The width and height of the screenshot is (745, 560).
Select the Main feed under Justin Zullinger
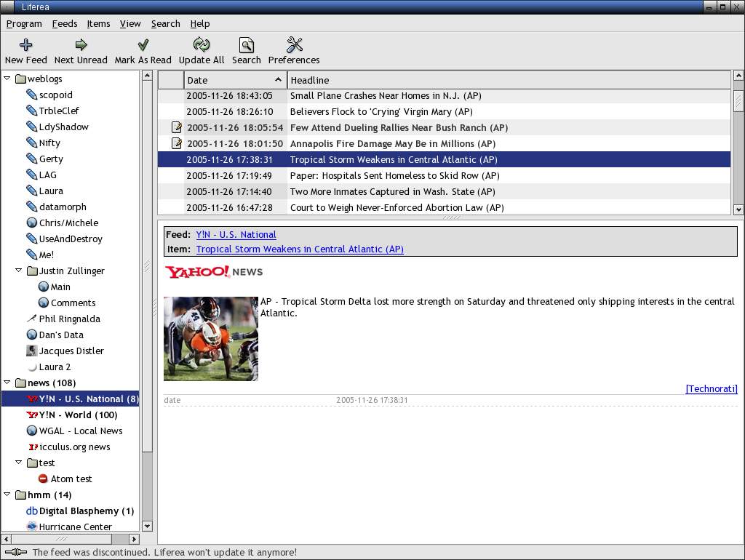tap(60, 287)
